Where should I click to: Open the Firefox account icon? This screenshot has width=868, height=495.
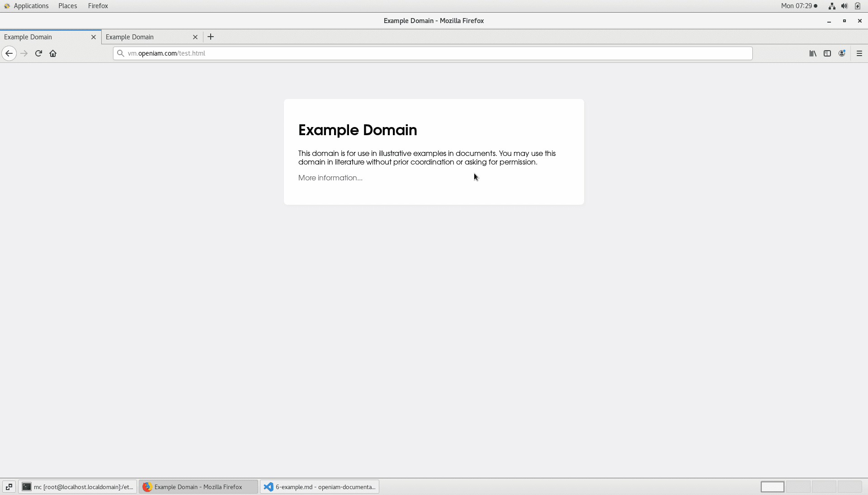click(842, 53)
